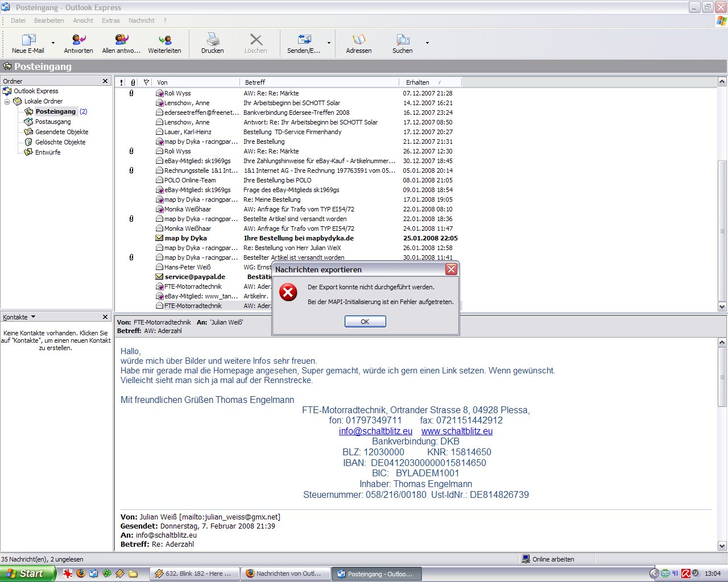Click the Weiterleiten toolbar icon
Viewport: 728px width, 582px height.
click(x=165, y=40)
